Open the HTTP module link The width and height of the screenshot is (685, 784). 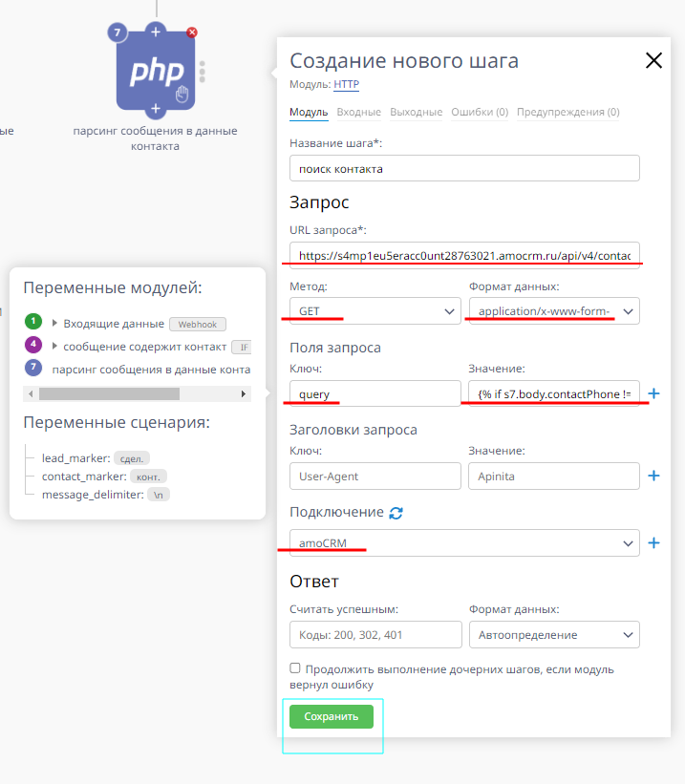tap(345, 84)
